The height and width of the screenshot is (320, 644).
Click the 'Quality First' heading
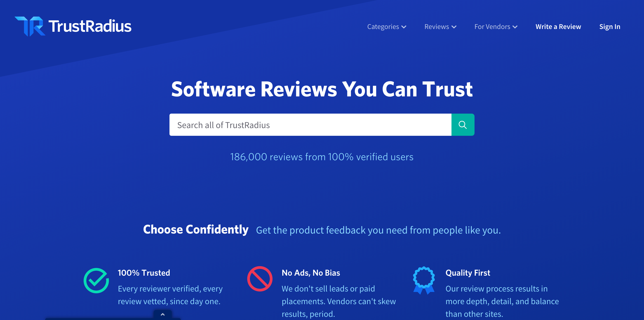click(x=468, y=273)
